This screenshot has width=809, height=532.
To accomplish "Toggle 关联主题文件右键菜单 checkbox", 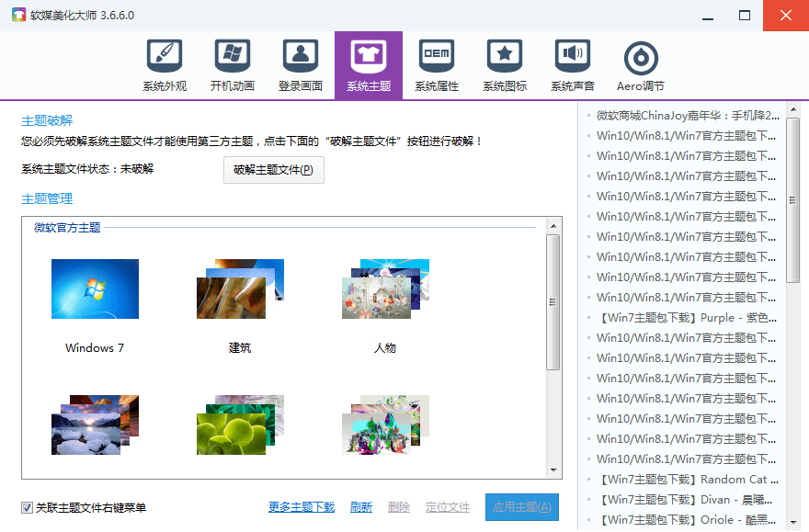I will pos(28,507).
